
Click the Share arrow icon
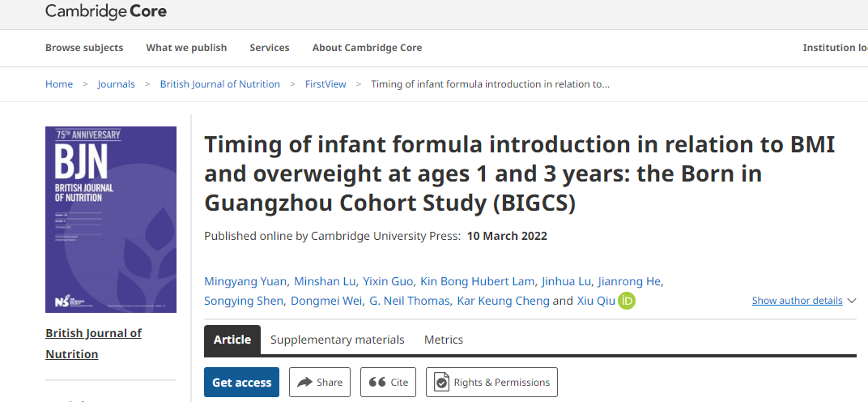click(304, 382)
